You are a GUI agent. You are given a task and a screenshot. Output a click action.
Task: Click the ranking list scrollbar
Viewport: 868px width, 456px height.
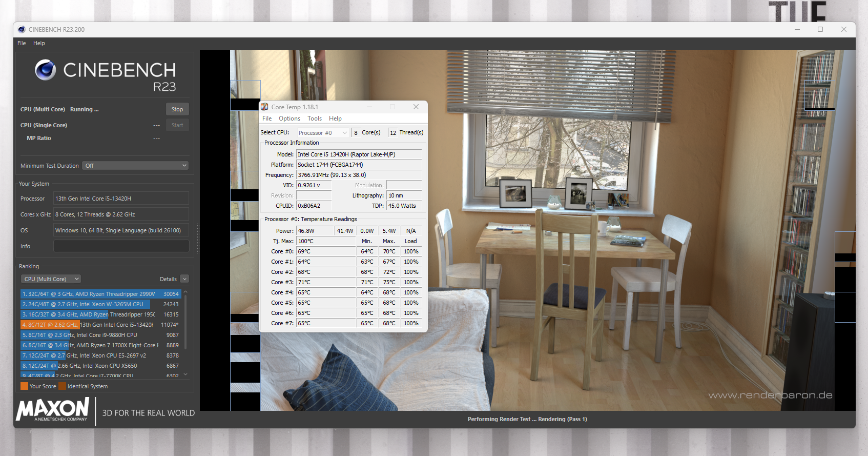(x=185, y=322)
